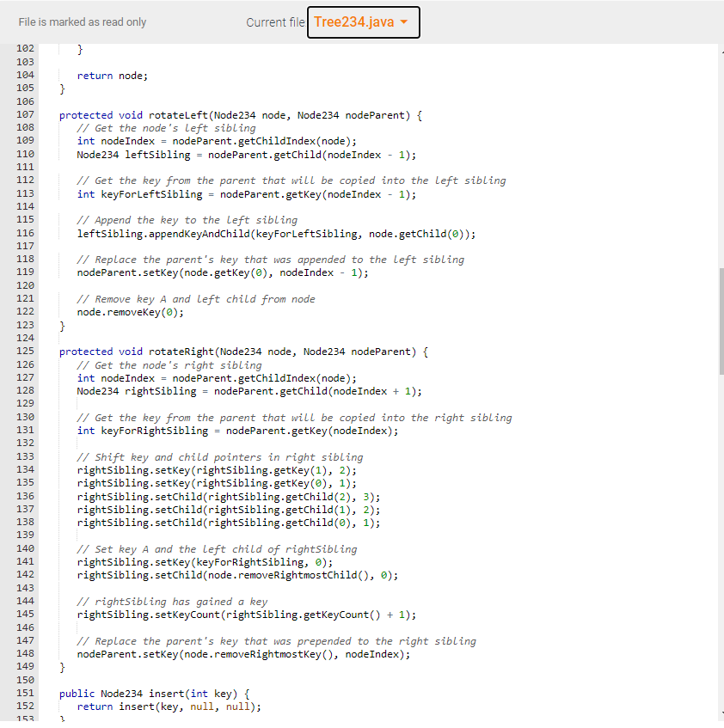This screenshot has width=724, height=728.
Task: Click line number 107 in the gutter
Action: click(x=25, y=114)
